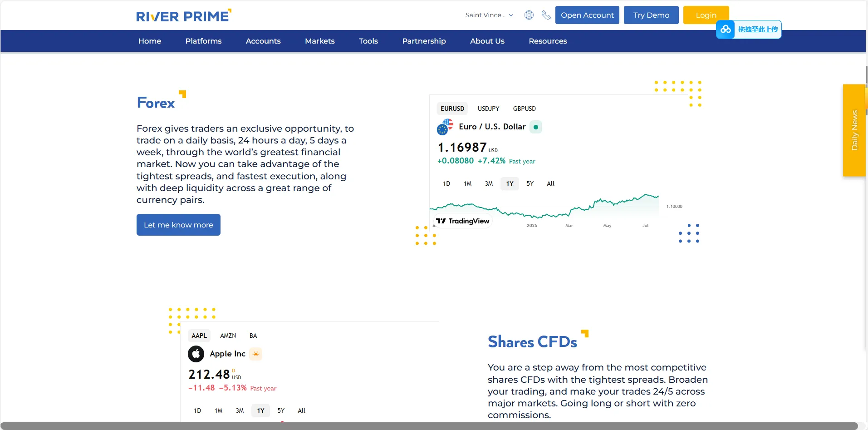
Task: Open the Platforms menu
Action: click(x=203, y=41)
